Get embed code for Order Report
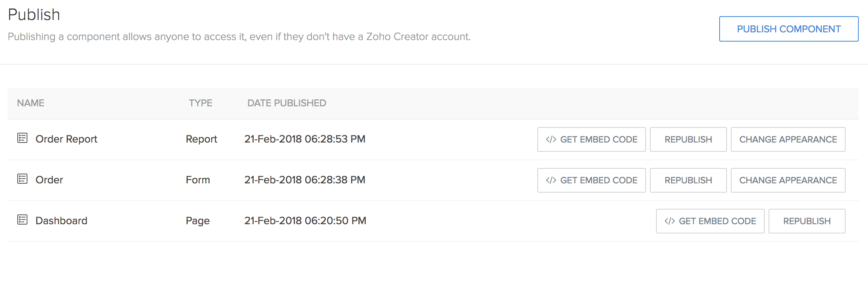Viewport: 868px width, 292px height. coord(591,139)
